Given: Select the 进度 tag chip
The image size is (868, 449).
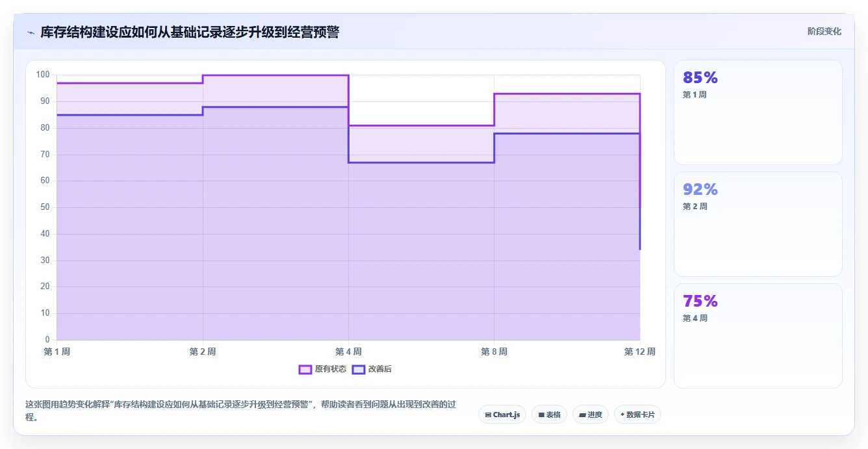Looking at the screenshot, I should click(x=591, y=415).
